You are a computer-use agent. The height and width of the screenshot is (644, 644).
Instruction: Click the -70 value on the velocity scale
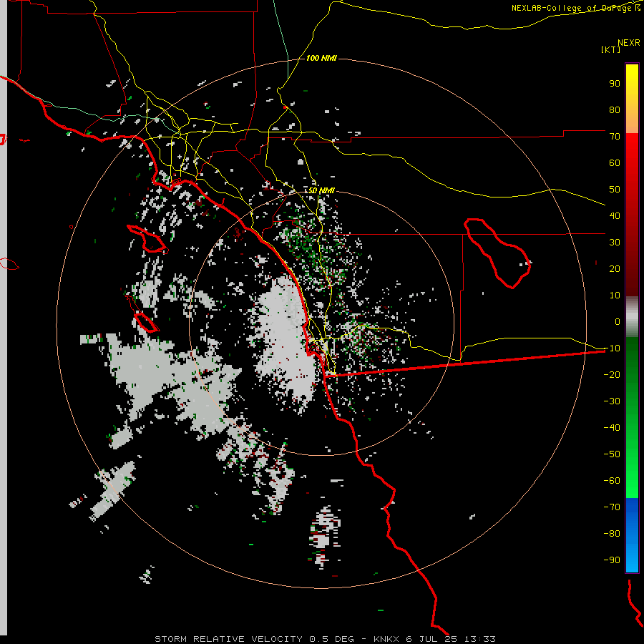[x=612, y=507]
